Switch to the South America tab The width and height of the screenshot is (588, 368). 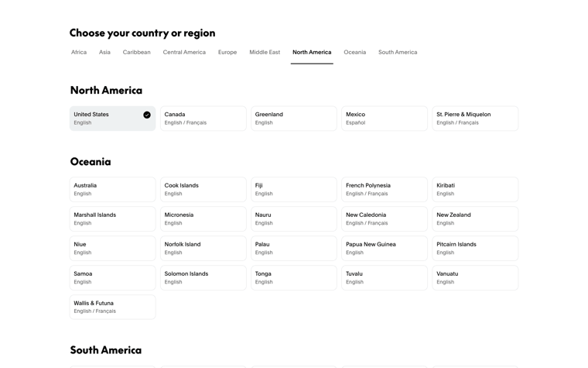(398, 52)
